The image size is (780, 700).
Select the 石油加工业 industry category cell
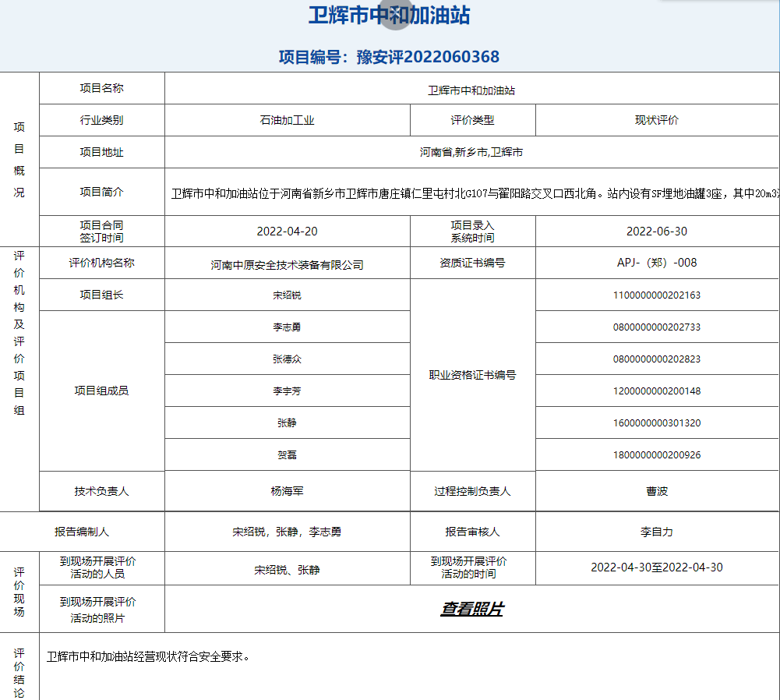[x=287, y=120]
